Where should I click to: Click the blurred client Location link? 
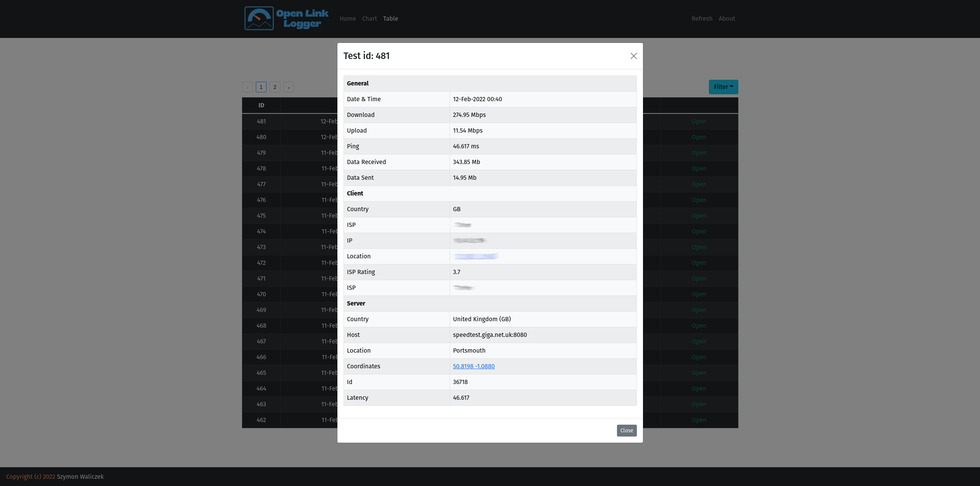click(475, 256)
